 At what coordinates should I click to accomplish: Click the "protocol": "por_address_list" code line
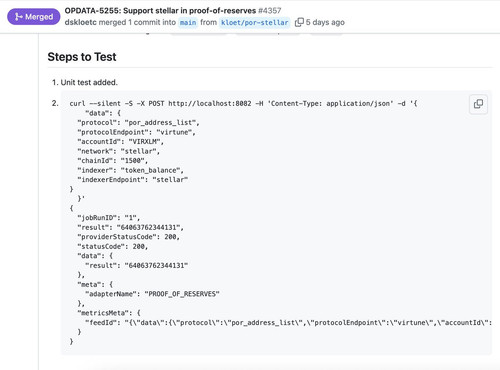pos(138,123)
